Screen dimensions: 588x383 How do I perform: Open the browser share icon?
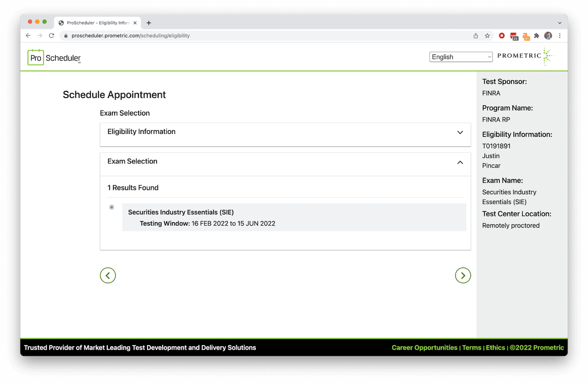[476, 36]
